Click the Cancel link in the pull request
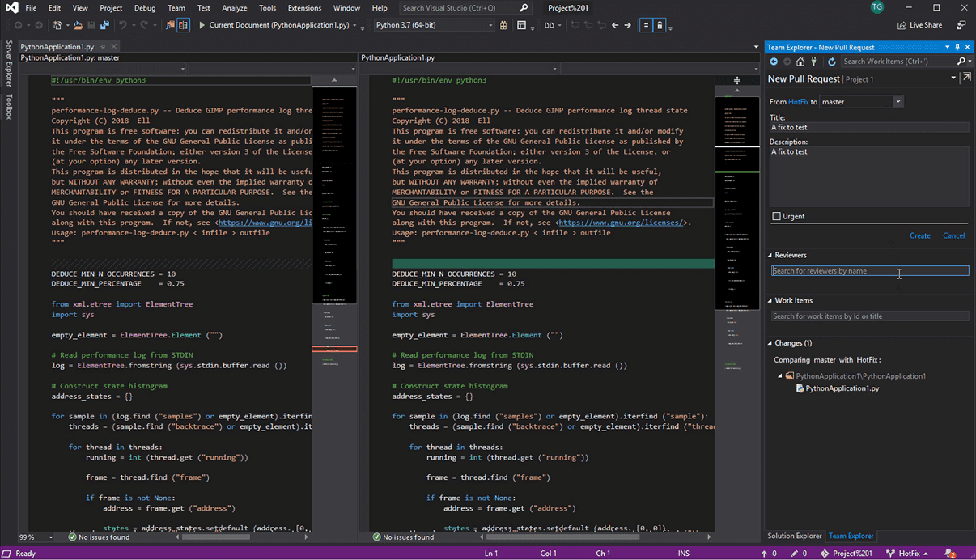 pos(953,235)
